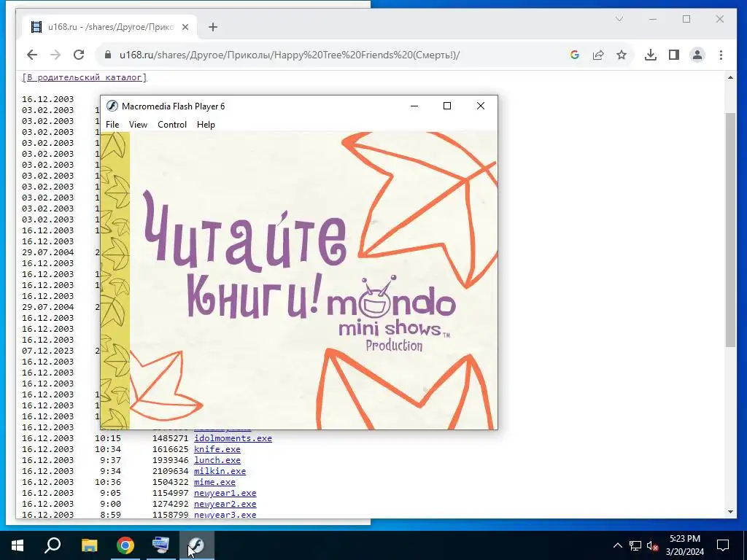
Task: Open the mime.exe link
Action: pyautogui.click(x=214, y=482)
